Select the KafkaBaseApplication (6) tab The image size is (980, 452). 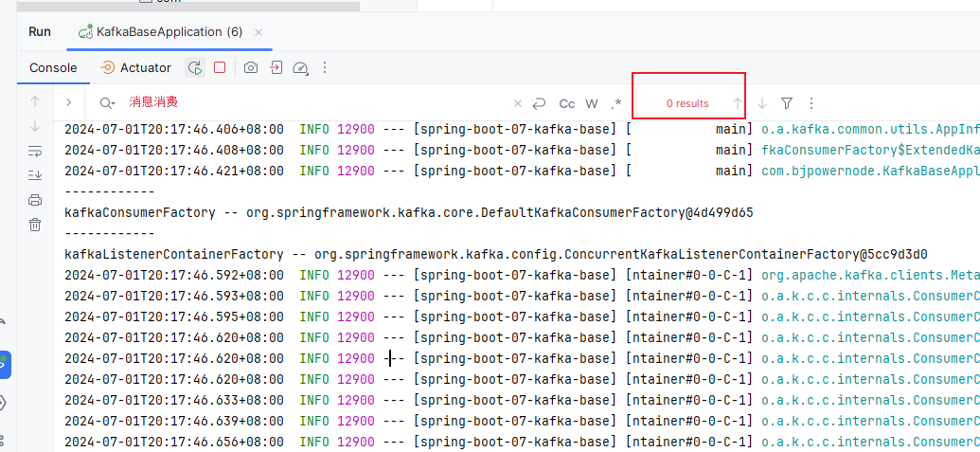click(x=169, y=32)
